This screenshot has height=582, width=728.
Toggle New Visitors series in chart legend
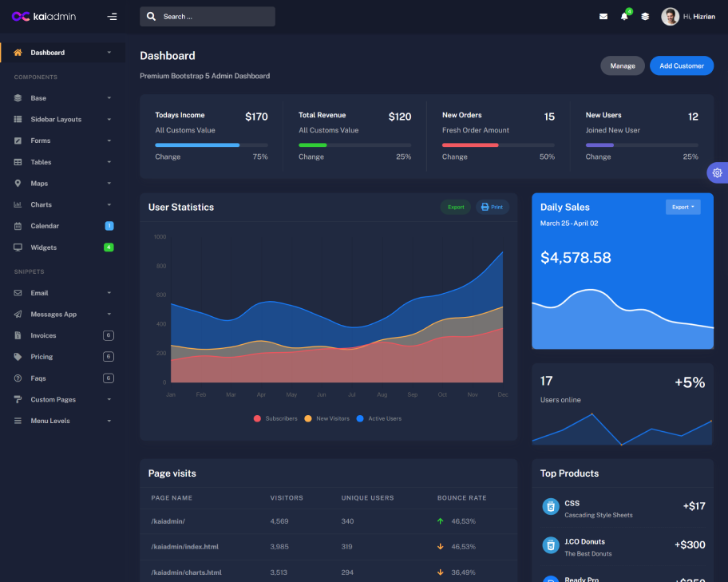(327, 418)
